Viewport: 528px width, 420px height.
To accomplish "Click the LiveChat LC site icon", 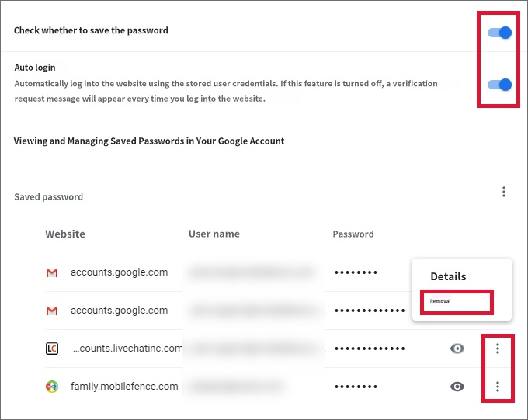I will [52, 349].
